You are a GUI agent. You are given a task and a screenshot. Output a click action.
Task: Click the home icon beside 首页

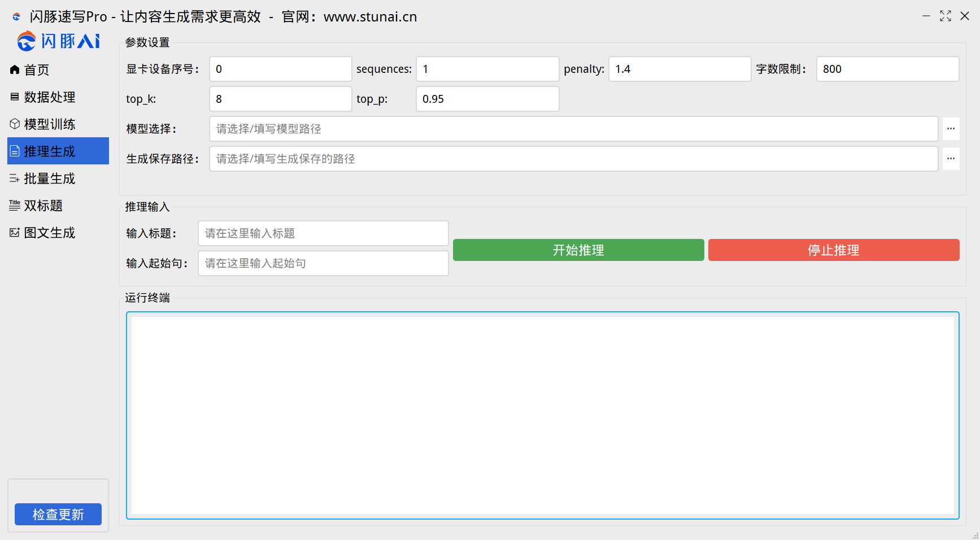tap(15, 69)
